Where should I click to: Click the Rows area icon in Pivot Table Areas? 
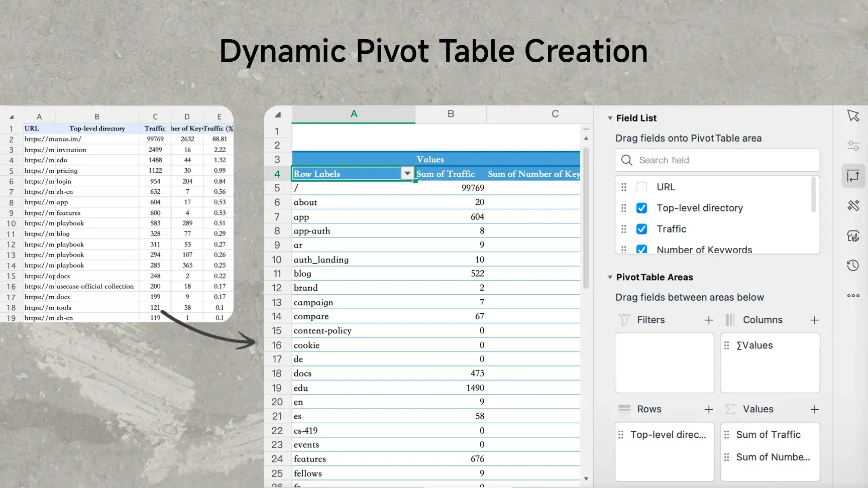click(x=624, y=409)
